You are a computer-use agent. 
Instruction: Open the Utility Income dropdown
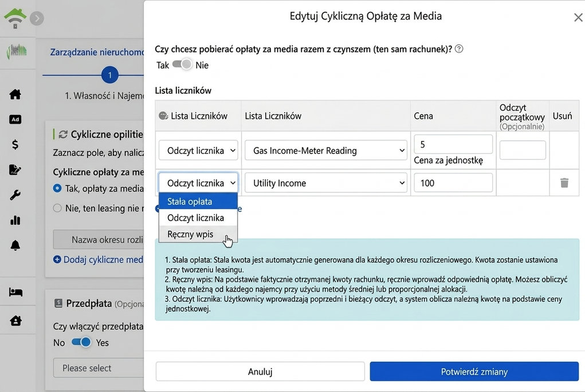pos(325,183)
